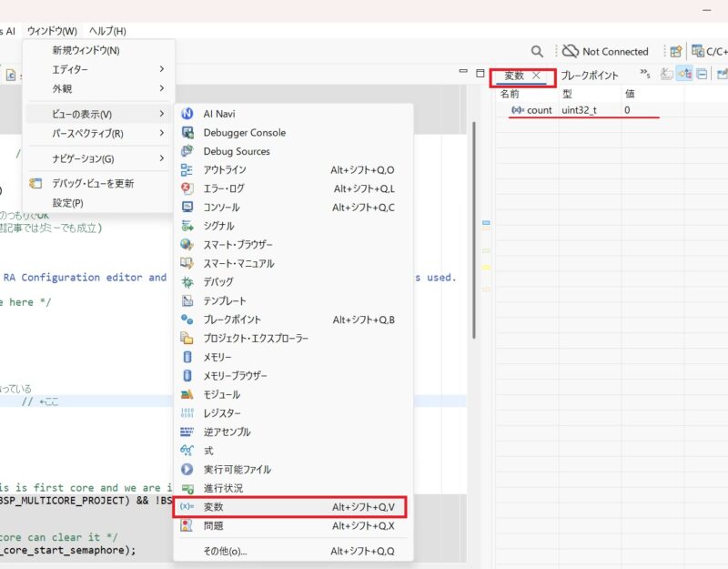The height and width of the screenshot is (569, 728).
Task: Click the search magnifier icon in toolbar
Action: coord(537,52)
